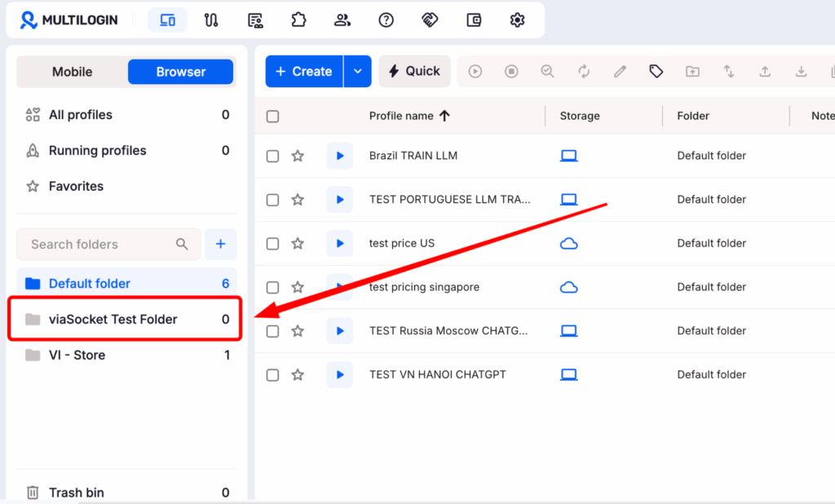Open the profiles view icon in top navigation

168,20
